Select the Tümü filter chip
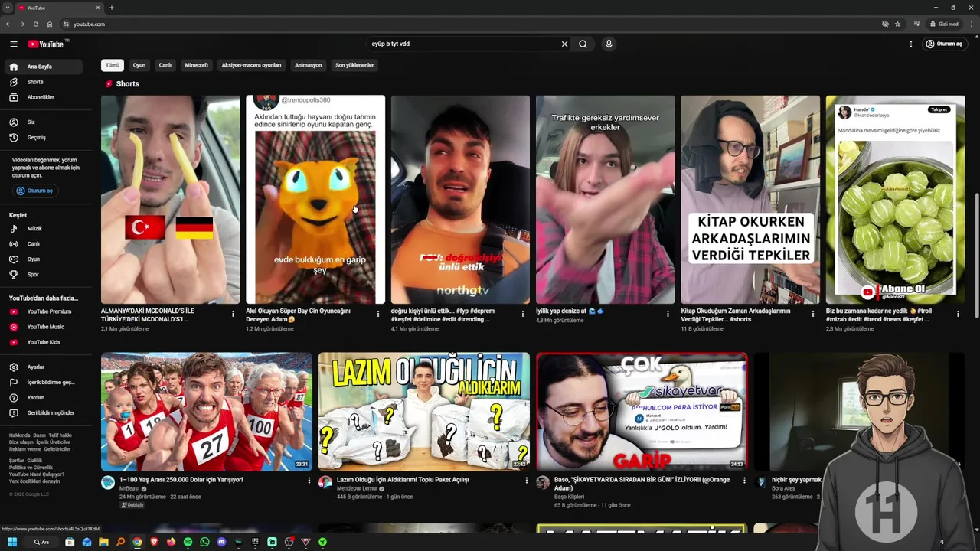The width and height of the screenshot is (980, 551). [x=113, y=65]
